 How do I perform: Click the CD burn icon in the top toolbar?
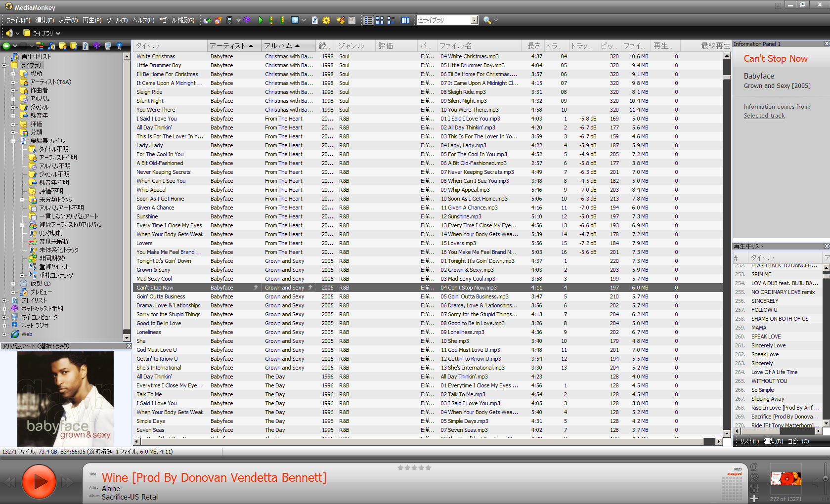pos(218,20)
